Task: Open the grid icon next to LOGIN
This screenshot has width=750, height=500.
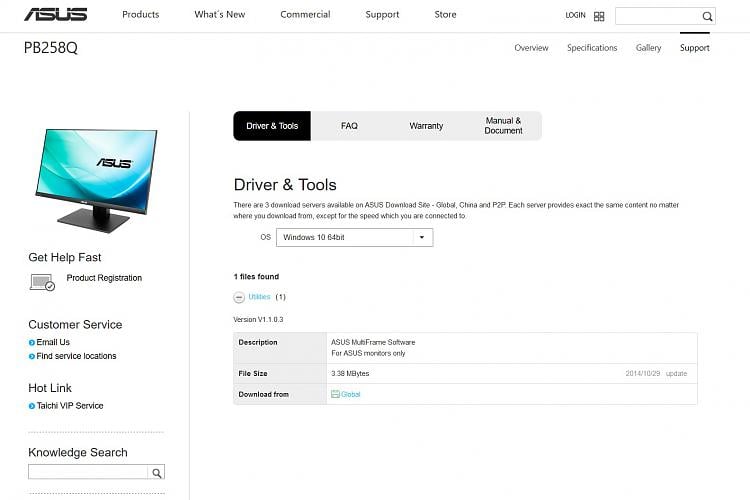Action: click(x=599, y=16)
